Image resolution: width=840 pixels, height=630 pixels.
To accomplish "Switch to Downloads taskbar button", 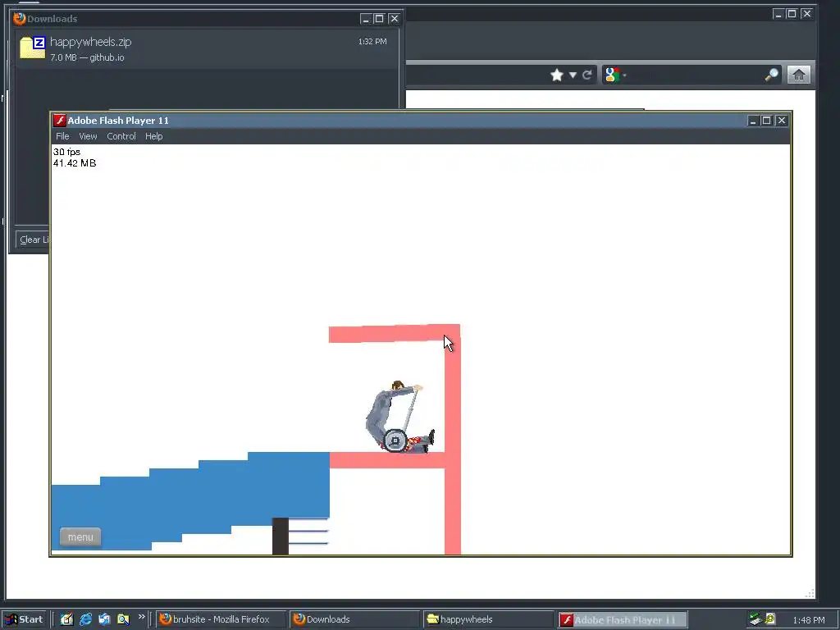I will click(x=354, y=619).
